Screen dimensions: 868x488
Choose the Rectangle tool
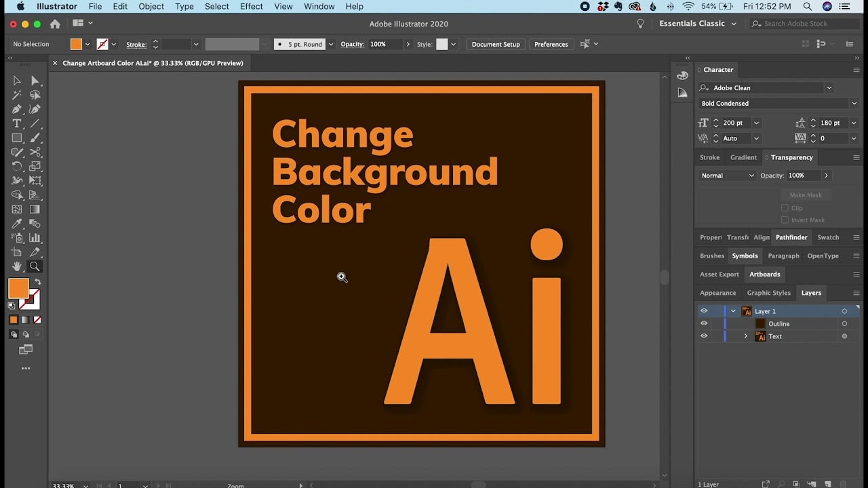(x=17, y=138)
